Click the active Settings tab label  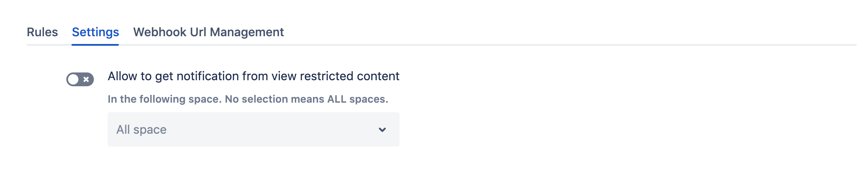tap(95, 32)
